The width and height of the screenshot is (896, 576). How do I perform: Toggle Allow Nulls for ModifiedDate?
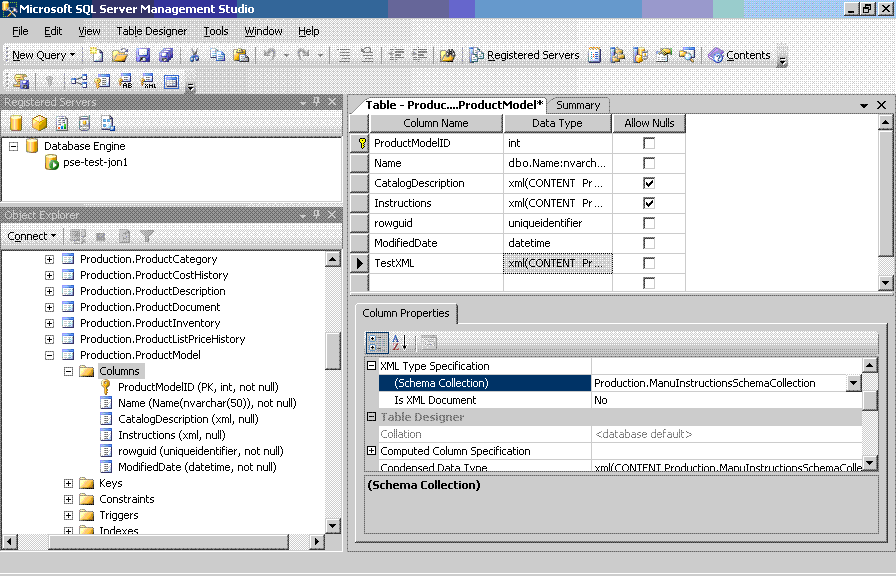click(649, 243)
